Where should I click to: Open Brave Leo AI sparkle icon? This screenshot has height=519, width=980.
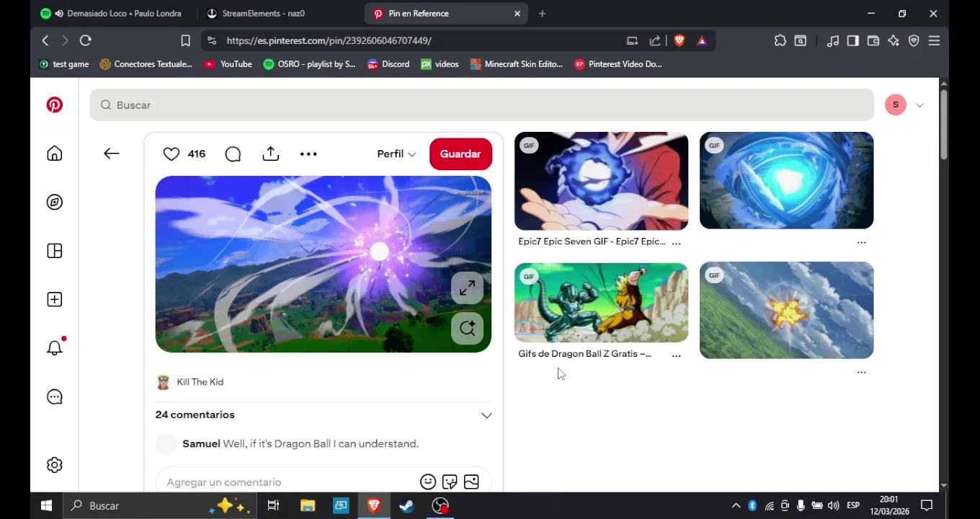click(894, 41)
